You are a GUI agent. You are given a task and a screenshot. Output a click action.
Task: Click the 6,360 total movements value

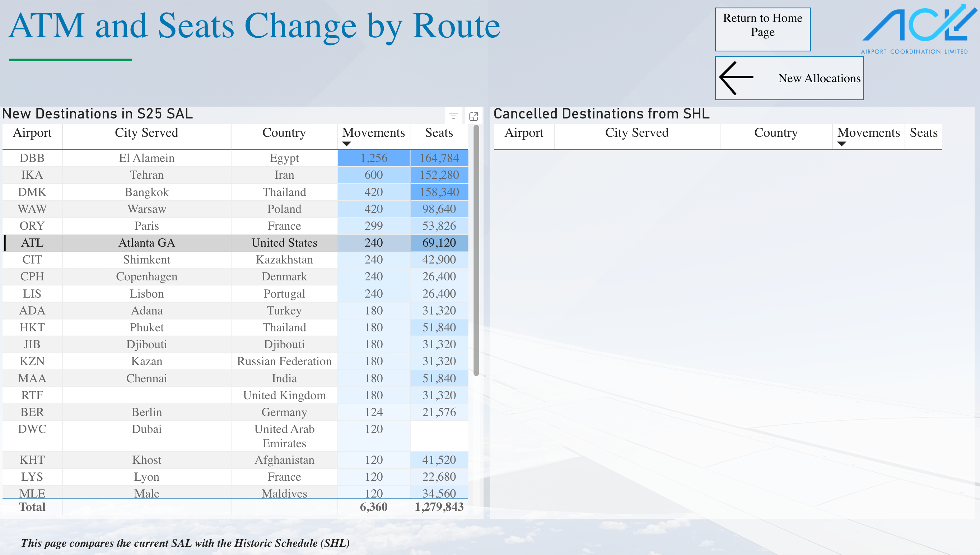[x=374, y=507]
